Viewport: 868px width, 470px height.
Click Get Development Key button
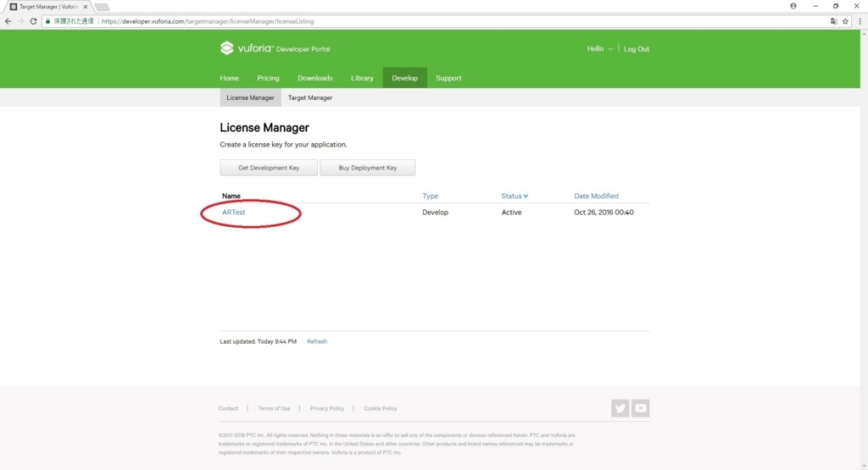click(269, 168)
